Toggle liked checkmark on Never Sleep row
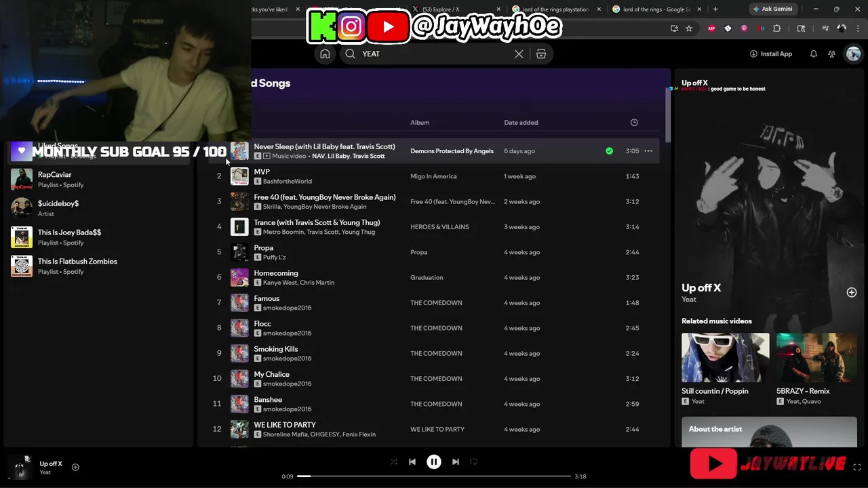 (x=609, y=151)
